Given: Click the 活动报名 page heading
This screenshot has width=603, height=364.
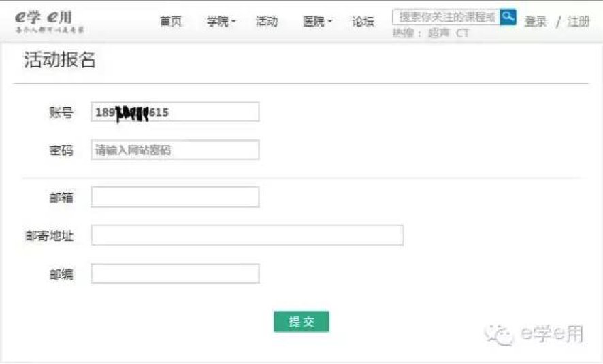Looking at the screenshot, I should 60,61.
